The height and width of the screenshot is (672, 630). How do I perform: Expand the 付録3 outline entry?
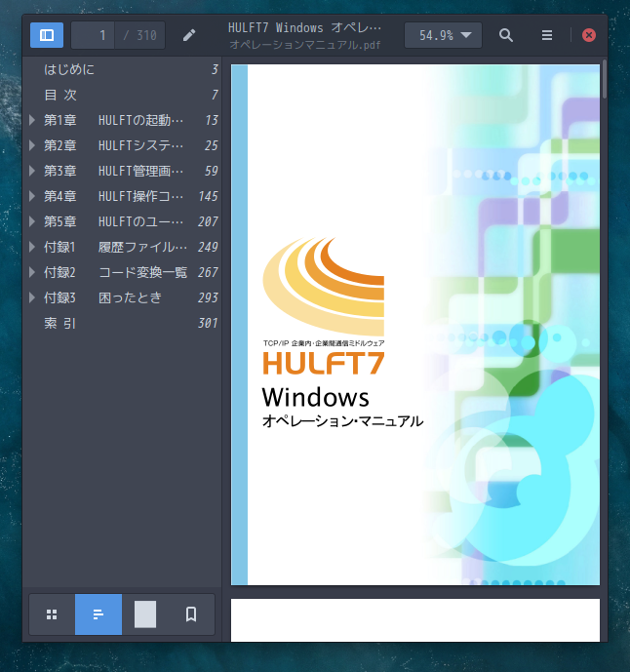pyautogui.click(x=32, y=297)
